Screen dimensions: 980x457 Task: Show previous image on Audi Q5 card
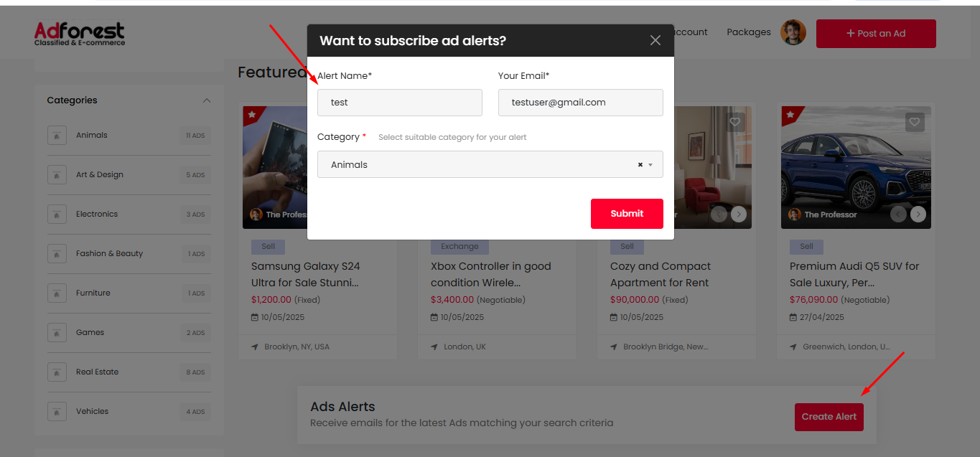898,215
